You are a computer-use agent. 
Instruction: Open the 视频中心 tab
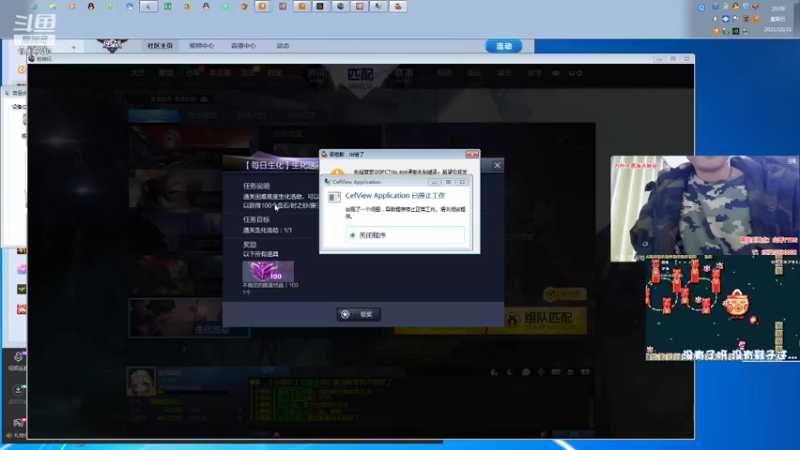pos(202,45)
